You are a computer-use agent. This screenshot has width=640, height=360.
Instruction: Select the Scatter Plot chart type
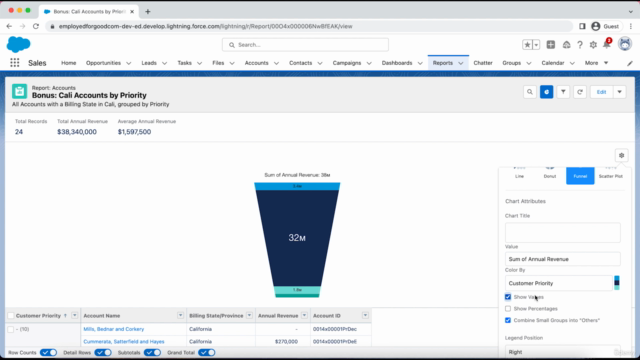click(x=611, y=175)
